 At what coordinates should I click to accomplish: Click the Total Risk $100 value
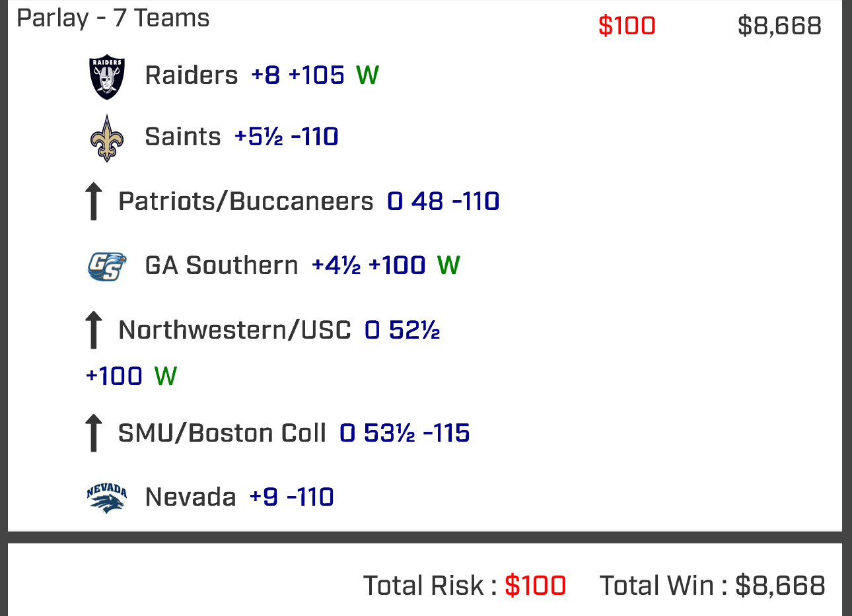[535, 586]
